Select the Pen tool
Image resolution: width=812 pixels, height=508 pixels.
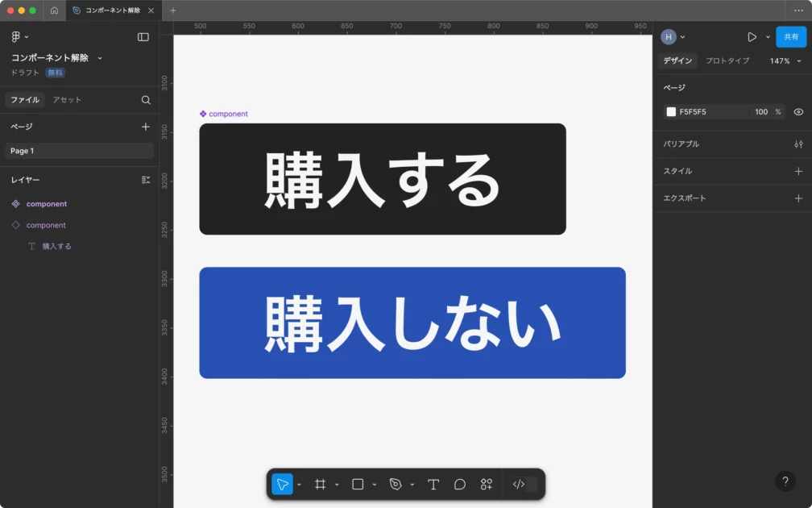pyautogui.click(x=395, y=485)
